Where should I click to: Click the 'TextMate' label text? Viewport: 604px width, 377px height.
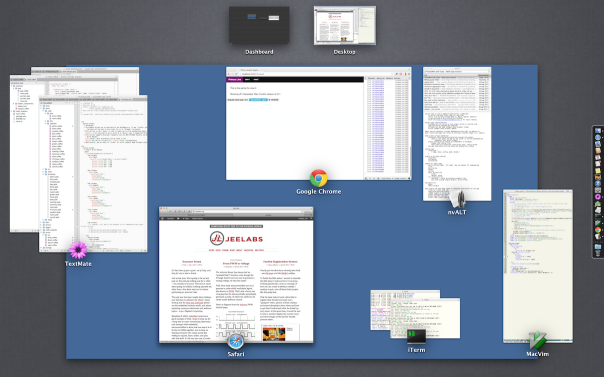point(78,264)
